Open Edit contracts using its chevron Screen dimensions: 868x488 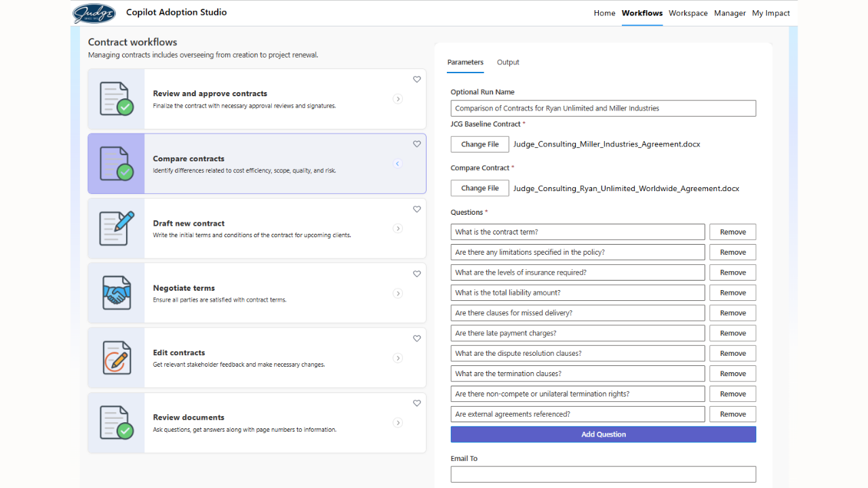point(398,358)
